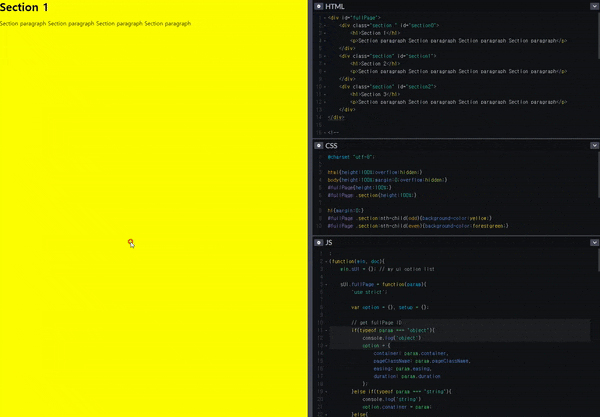Click the CSS editor vertical scrollbar
This screenshot has height=417, width=600.
[x=598, y=175]
